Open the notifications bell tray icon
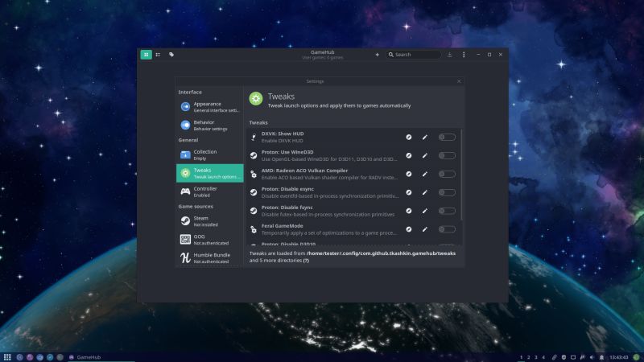 [601, 357]
